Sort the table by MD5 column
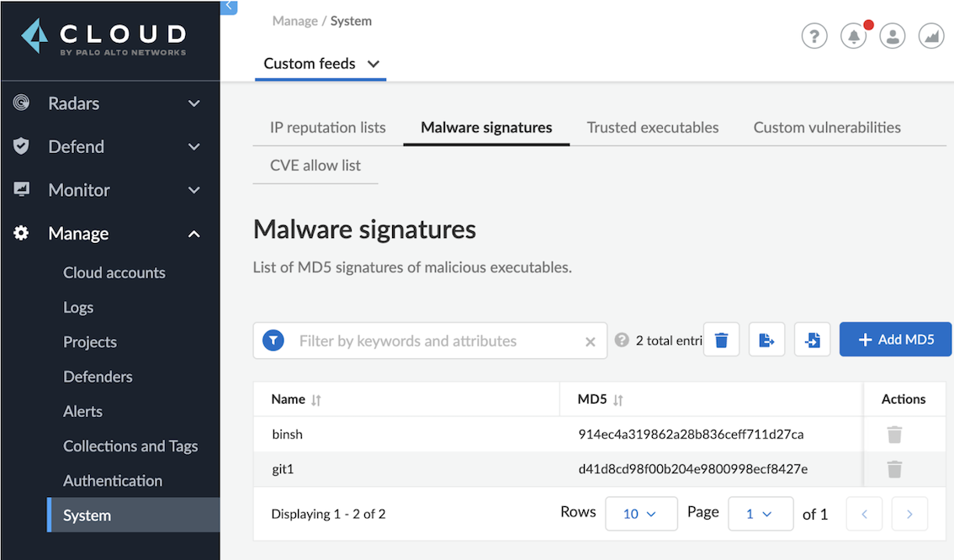Image resolution: width=954 pixels, height=560 pixels. click(x=618, y=400)
